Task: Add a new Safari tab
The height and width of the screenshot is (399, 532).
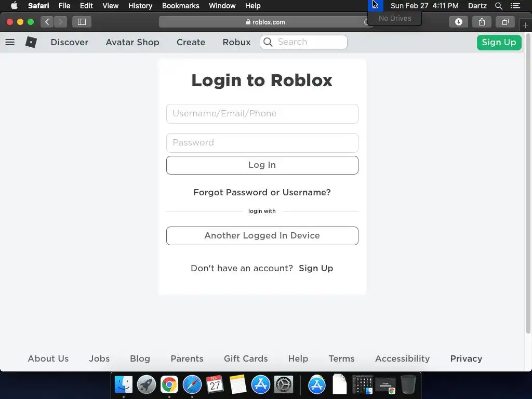Action: coord(525,25)
